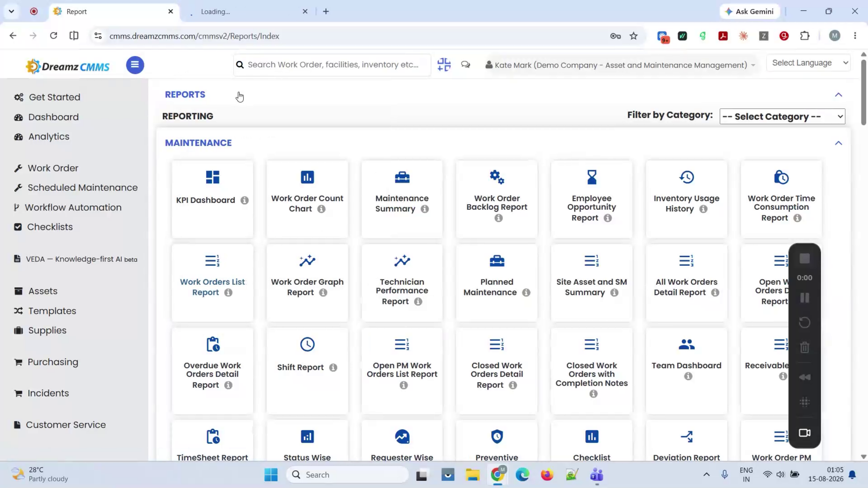The image size is (868, 488).
Task: Open Windows Start menu
Action: point(271,475)
